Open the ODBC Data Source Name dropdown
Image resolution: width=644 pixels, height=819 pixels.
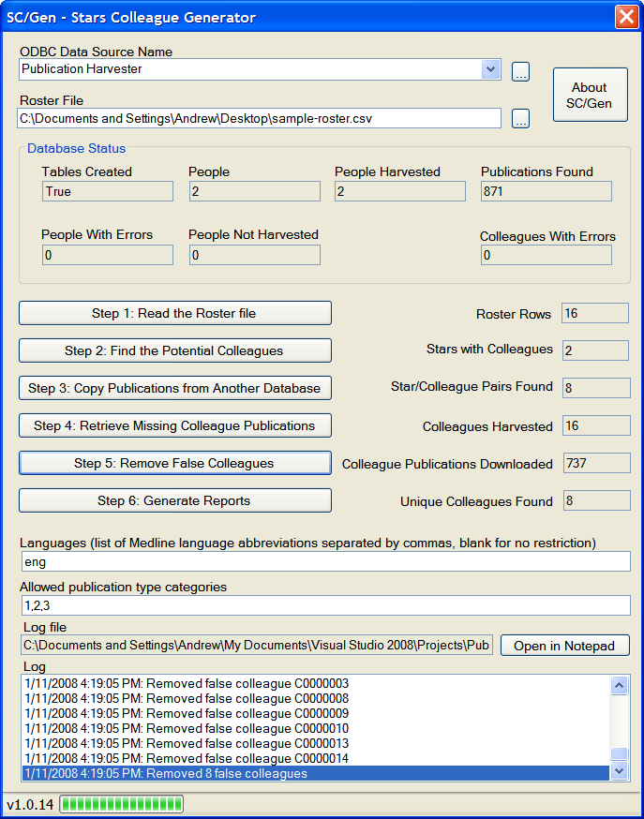(x=491, y=69)
